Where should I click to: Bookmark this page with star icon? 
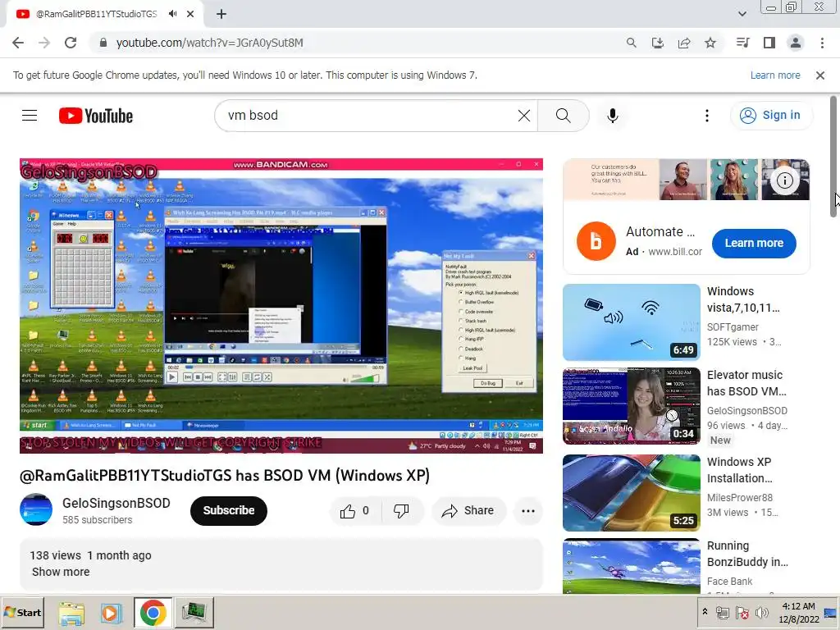[x=710, y=43]
